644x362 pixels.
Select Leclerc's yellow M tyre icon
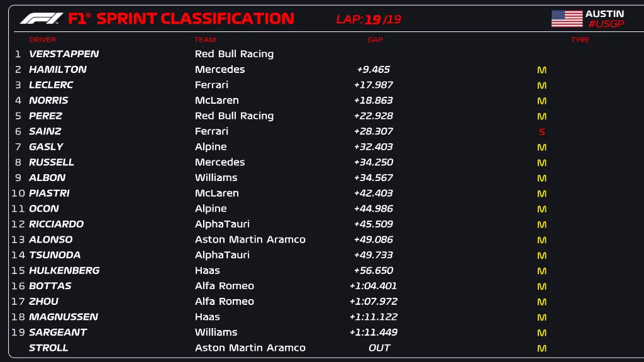coord(541,85)
